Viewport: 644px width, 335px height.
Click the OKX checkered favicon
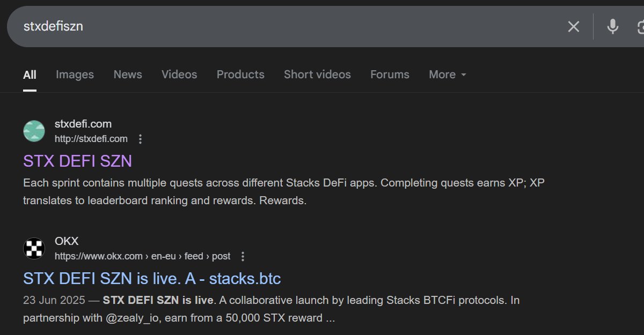[34, 249]
